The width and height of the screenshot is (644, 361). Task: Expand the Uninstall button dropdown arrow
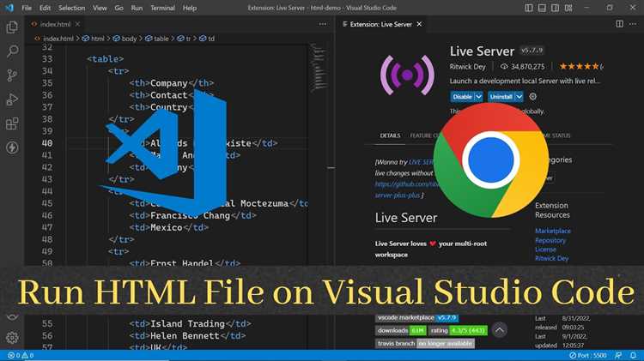coord(519,97)
